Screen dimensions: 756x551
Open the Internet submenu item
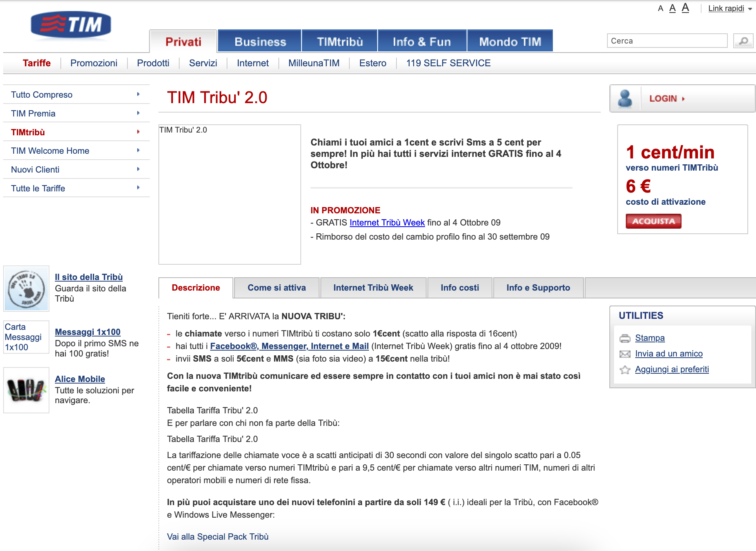point(253,63)
